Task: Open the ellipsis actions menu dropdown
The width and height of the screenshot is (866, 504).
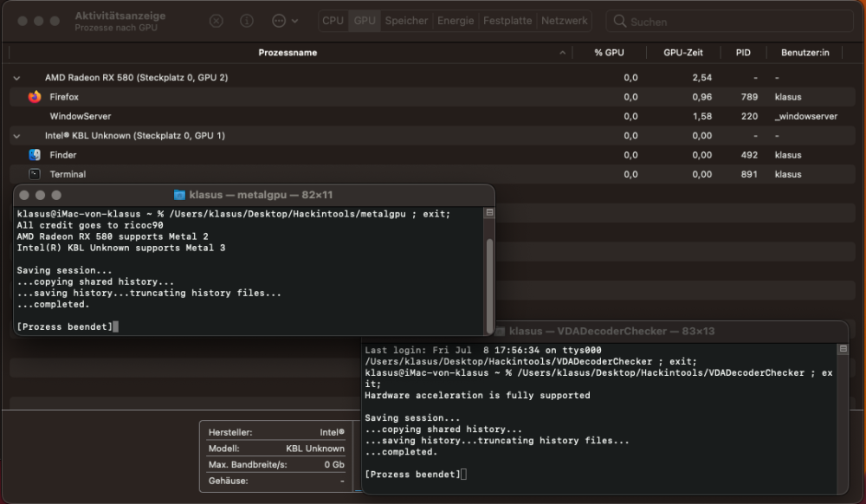Action: (285, 21)
